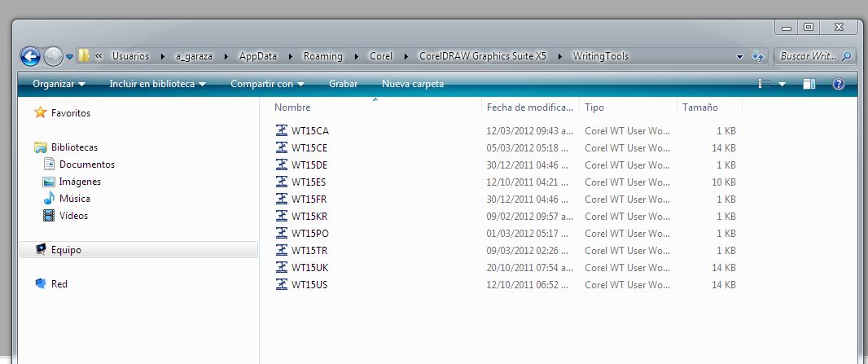Screen dimensions: 868x364
Task: Navigate to AppData in breadcrumb
Action: coord(257,56)
